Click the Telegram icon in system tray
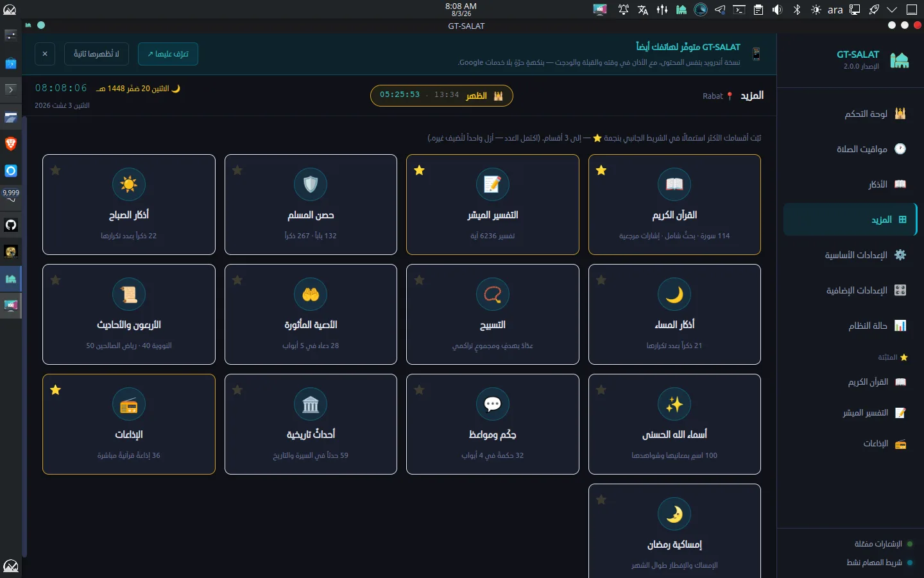Image resolution: width=924 pixels, height=578 pixels. [720, 10]
